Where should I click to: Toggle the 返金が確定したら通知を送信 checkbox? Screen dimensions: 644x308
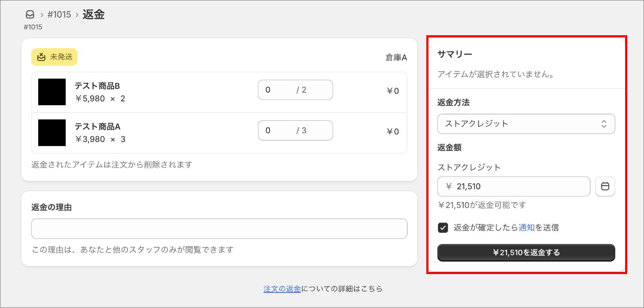pos(443,228)
